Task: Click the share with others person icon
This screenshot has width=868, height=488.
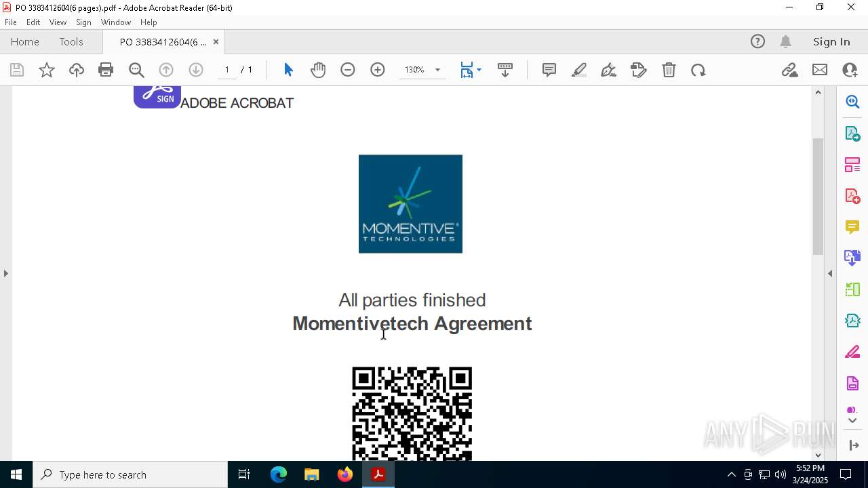Action: tap(850, 70)
